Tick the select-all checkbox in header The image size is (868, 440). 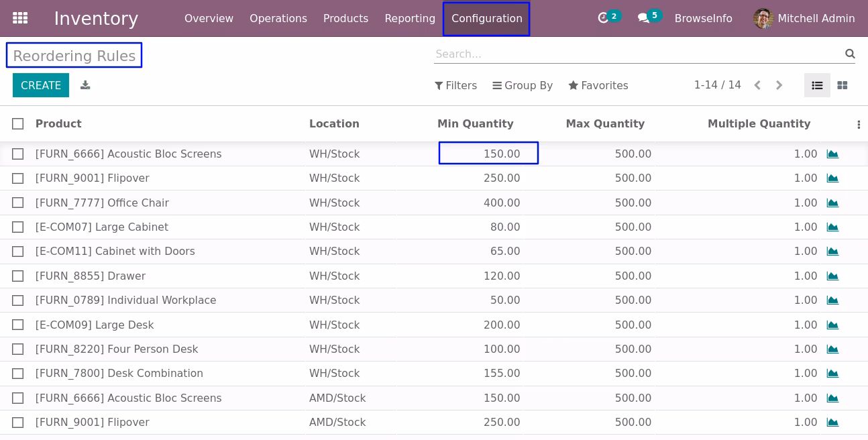[x=18, y=123]
